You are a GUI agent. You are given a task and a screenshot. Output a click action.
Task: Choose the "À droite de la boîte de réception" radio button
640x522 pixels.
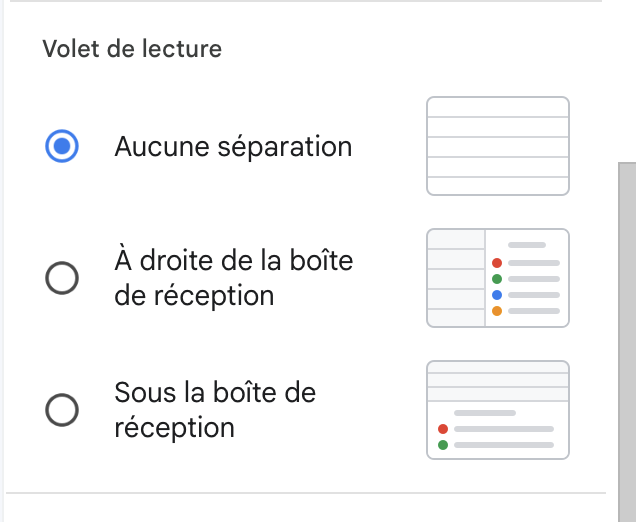(x=62, y=278)
